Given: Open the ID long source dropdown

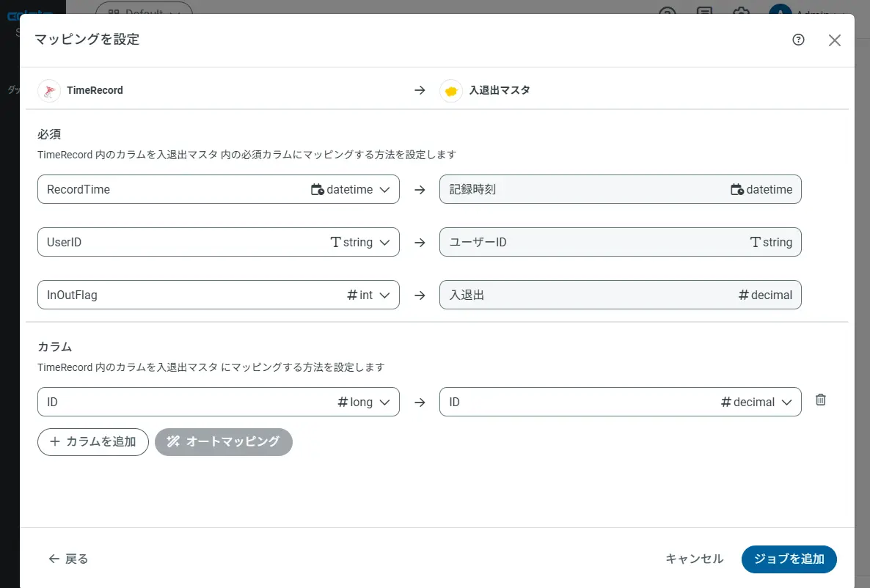Looking at the screenshot, I should pos(386,402).
